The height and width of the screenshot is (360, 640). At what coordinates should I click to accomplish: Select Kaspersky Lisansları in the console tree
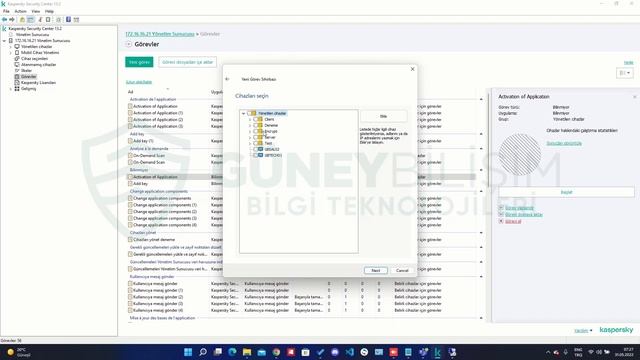[38, 82]
